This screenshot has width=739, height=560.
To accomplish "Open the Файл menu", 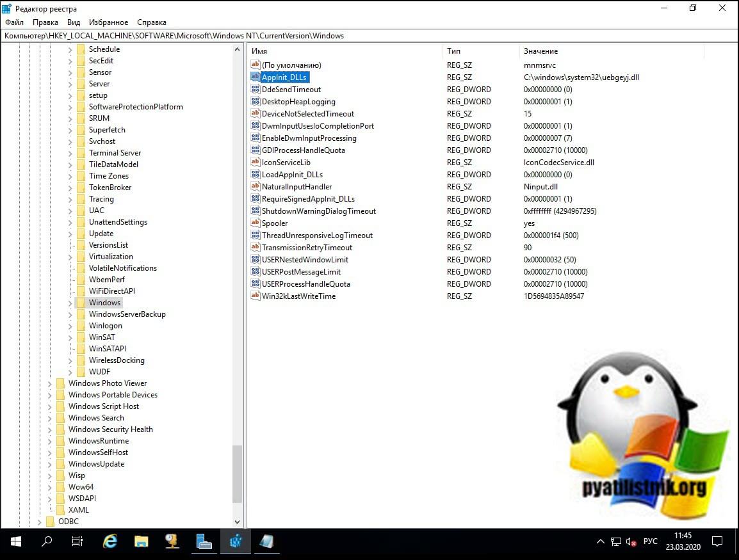I will coord(14,22).
